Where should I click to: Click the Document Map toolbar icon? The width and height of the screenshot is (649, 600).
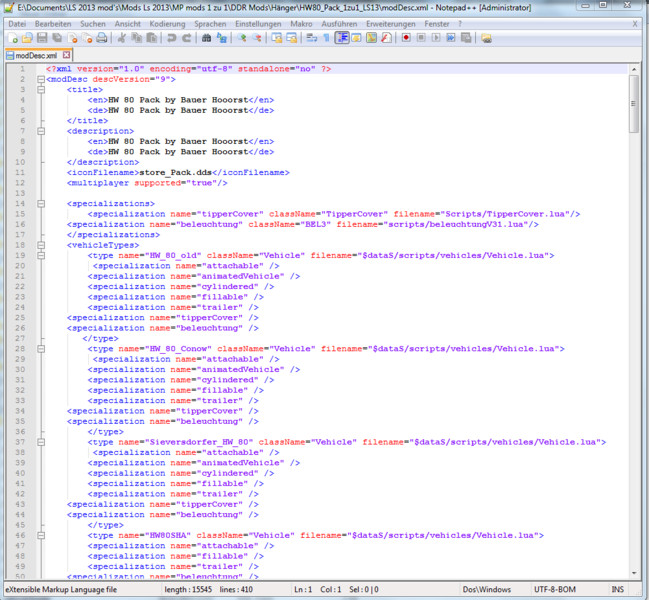(371, 38)
